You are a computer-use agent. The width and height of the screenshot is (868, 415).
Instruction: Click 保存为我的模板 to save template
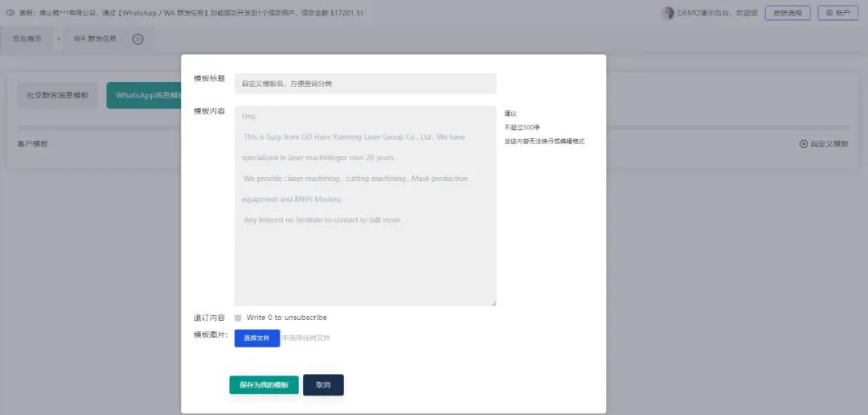[264, 385]
